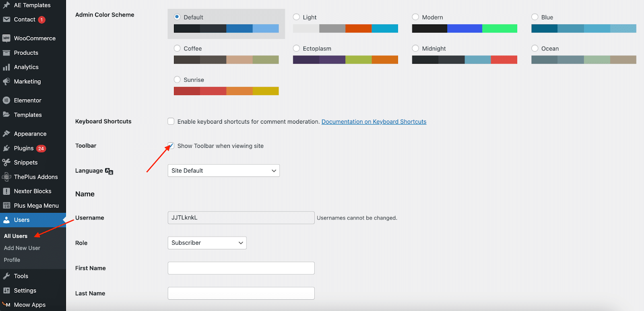Screen dimensions: 644x311
Task: Click the red Contact notification badge
Action: pos(41,20)
